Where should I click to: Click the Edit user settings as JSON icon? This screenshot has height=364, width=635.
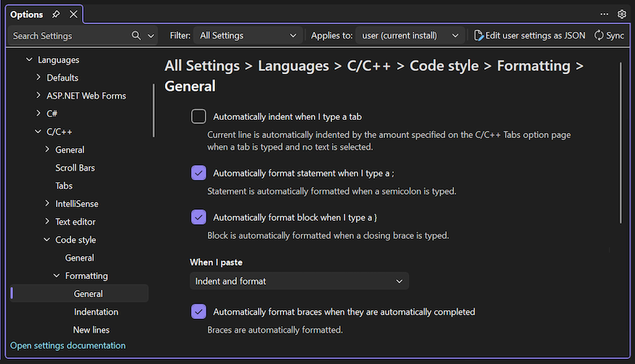(x=479, y=36)
